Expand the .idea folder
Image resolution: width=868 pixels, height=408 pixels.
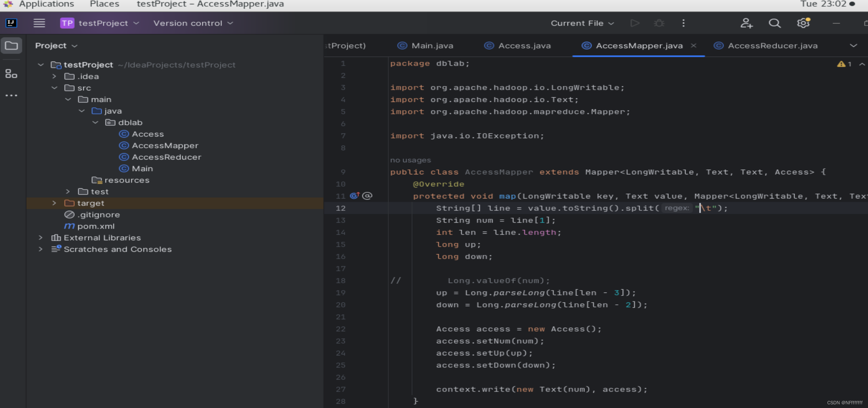click(x=54, y=76)
